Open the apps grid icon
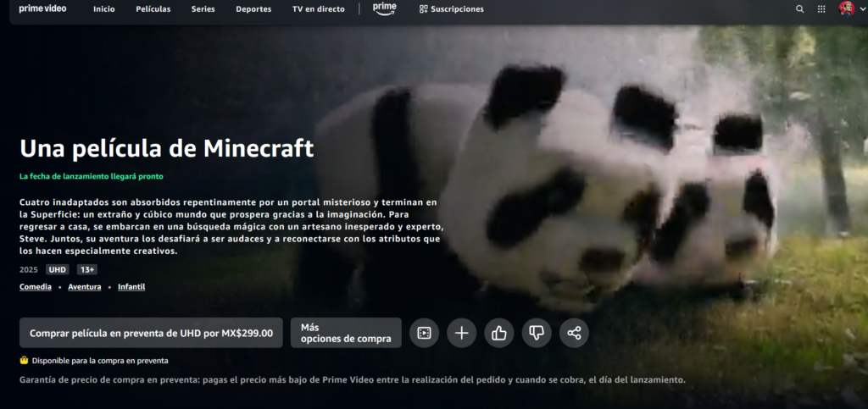 pyautogui.click(x=821, y=8)
